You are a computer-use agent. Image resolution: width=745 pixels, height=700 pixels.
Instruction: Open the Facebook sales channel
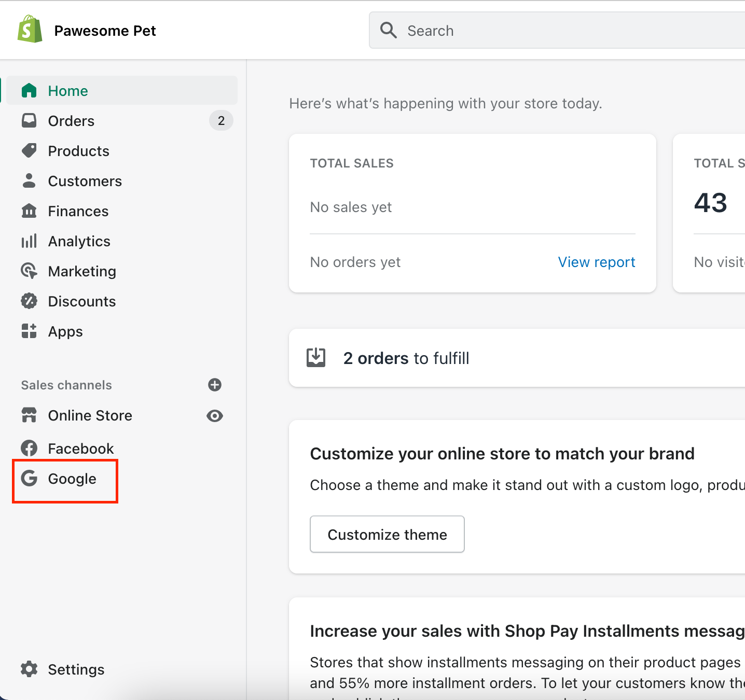coord(81,449)
